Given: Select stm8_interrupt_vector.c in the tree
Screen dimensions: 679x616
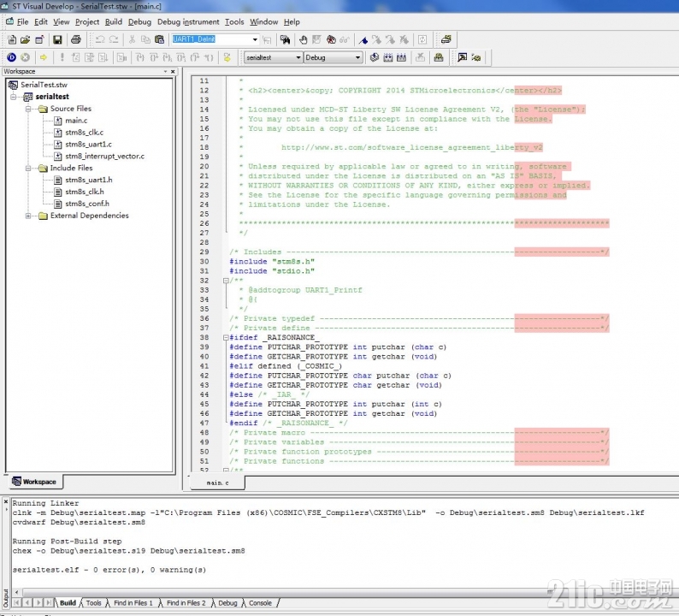Looking at the screenshot, I should (x=105, y=156).
